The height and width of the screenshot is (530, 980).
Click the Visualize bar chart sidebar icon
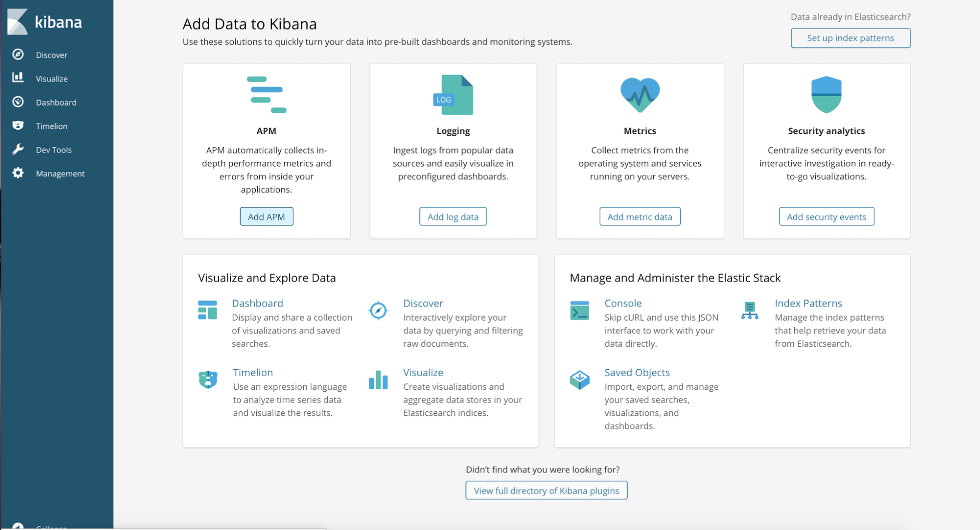coord(18,78)
